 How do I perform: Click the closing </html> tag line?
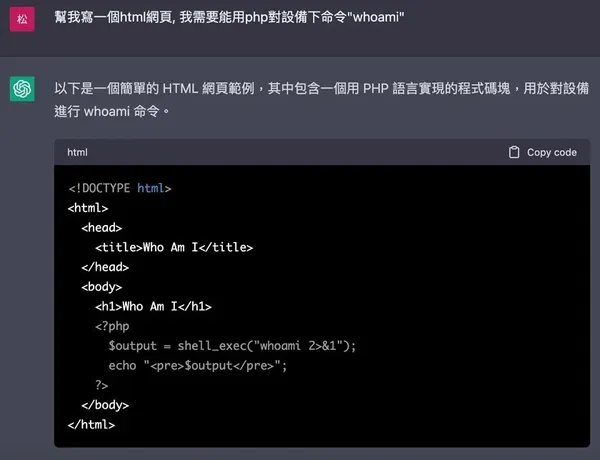click(91, 425)
